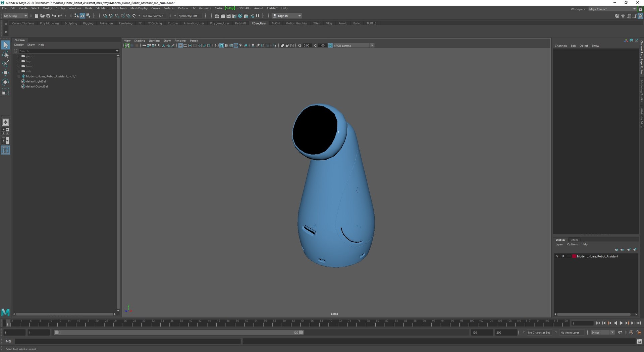The height and width of the screenshot is (352, 644).
Task: Open the No Character Set dropdown arrow
Action: (x=524, y=333)
